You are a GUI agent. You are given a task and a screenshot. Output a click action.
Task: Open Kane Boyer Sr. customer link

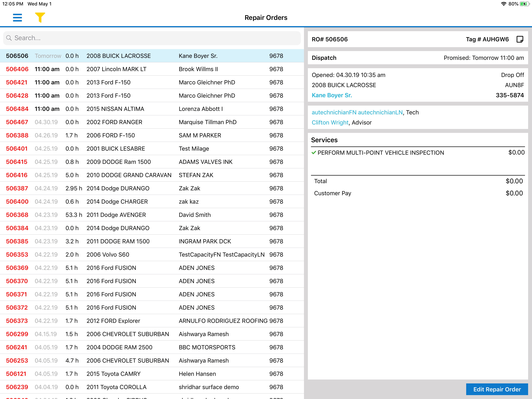point(332,95)
